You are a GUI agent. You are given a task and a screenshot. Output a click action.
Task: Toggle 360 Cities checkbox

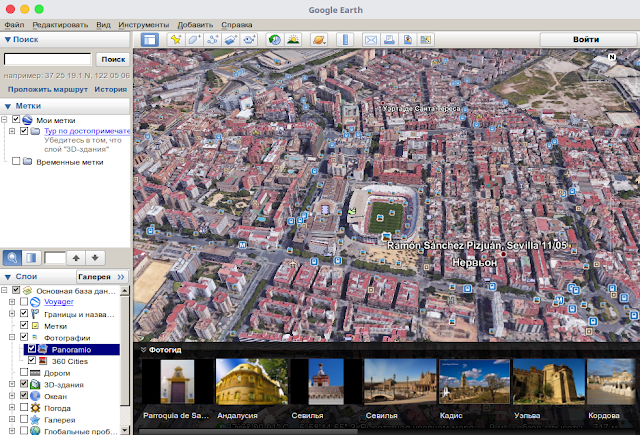[x=31, y=360]
